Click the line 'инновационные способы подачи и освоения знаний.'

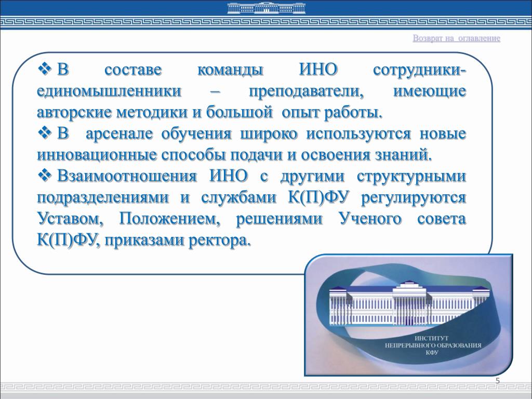[x=235, y=155]
